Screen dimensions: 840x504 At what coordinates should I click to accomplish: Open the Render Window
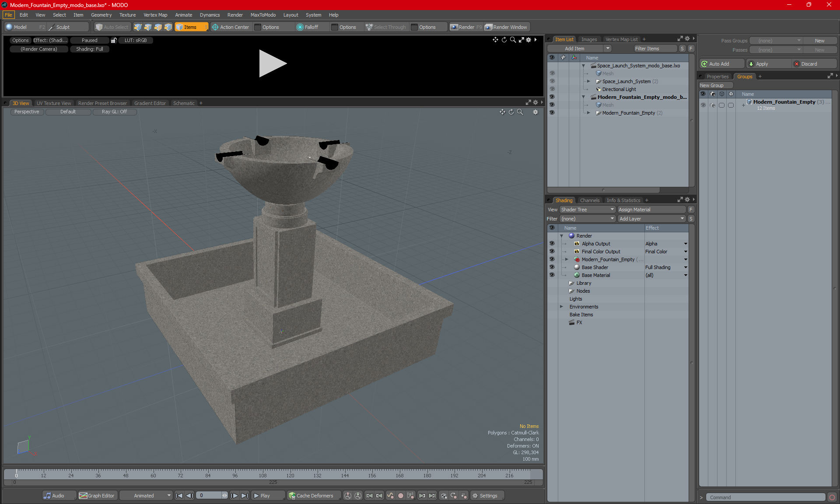pyautogui.click(x=506, y=27)
